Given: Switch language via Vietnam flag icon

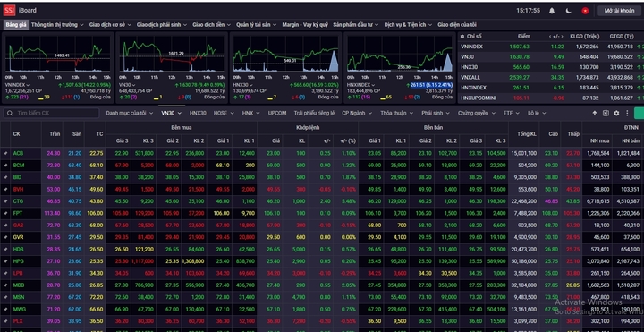Looking at the screenshot, I should point(585,11).
